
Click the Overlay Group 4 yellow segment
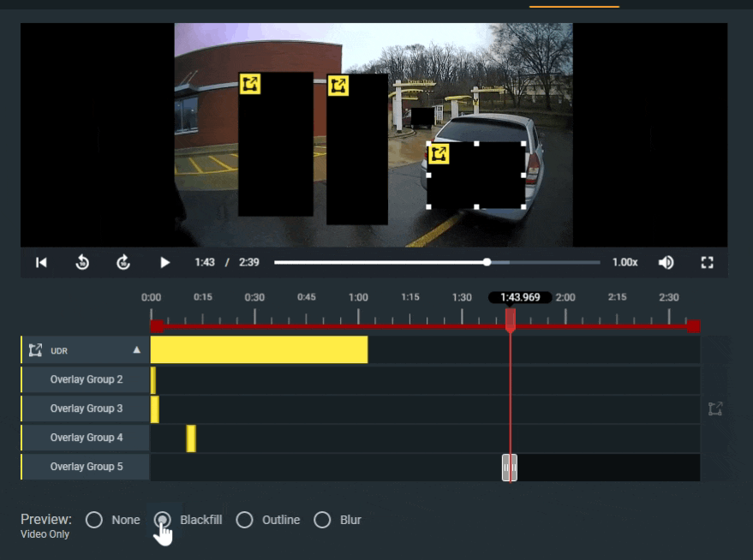191,438
